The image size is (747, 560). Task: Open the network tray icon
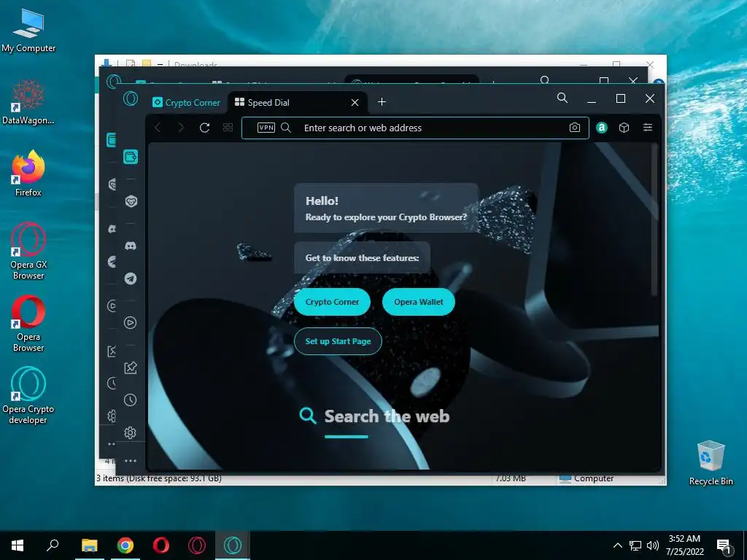pos(635,545)
